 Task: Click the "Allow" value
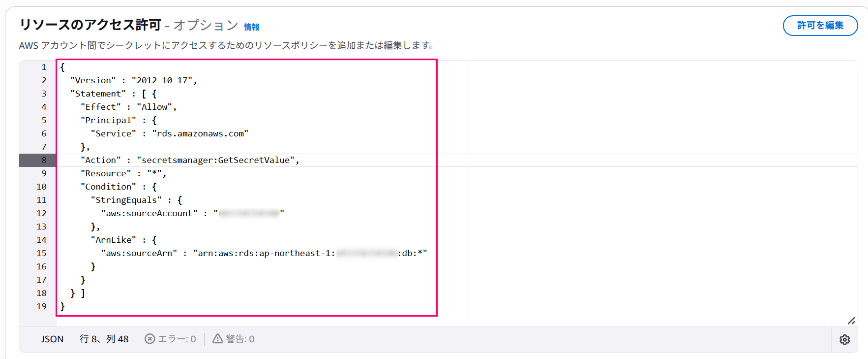(154, 107)
